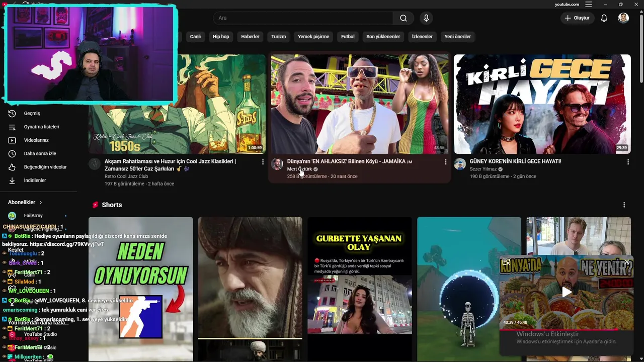Open the Jamaika village video thumbnail
644x362 pixels.
(x=359, y=104)
